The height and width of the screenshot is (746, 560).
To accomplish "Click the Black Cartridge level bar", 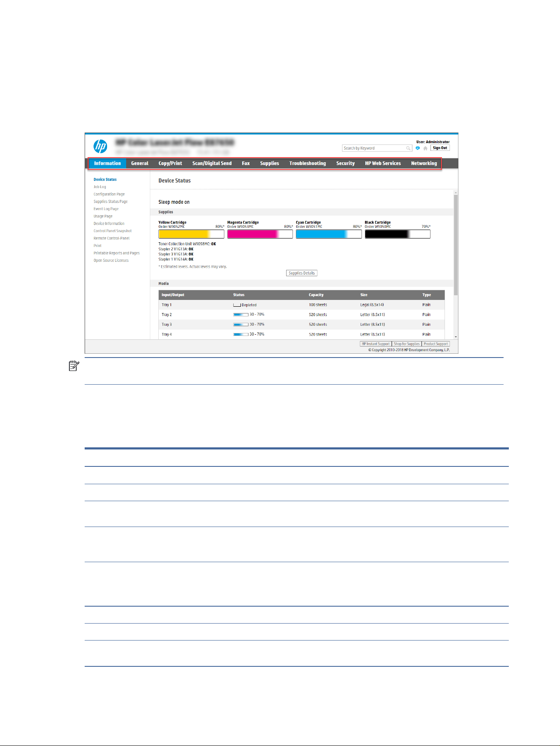I will point(397,234).
